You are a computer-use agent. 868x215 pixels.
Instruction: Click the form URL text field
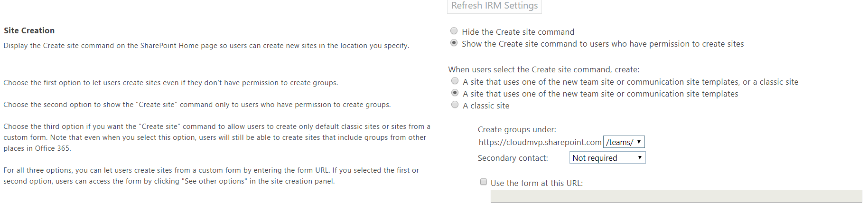(676, 196)
